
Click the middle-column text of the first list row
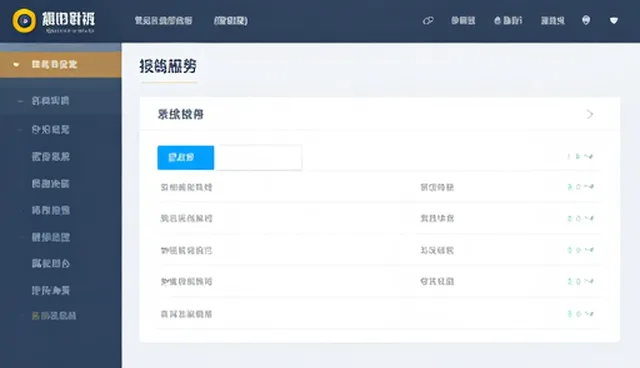pos(437,187)
